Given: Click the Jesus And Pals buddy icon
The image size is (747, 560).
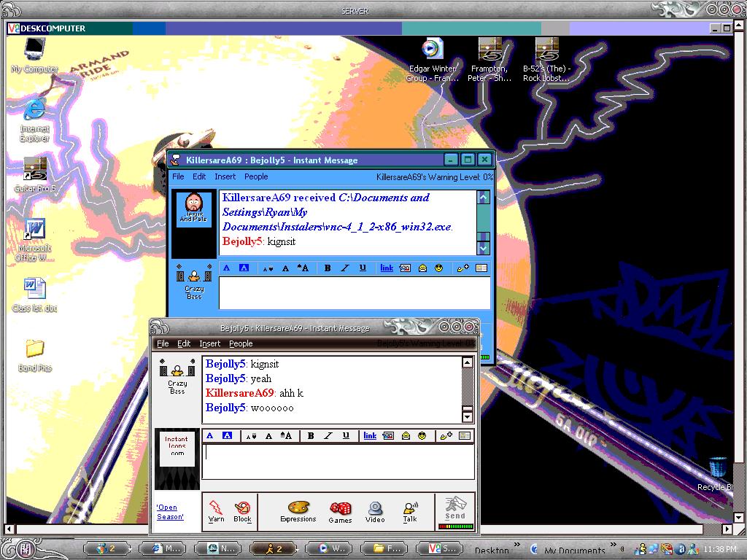Looking at the screenshot, I should click(x=194, y=209).
